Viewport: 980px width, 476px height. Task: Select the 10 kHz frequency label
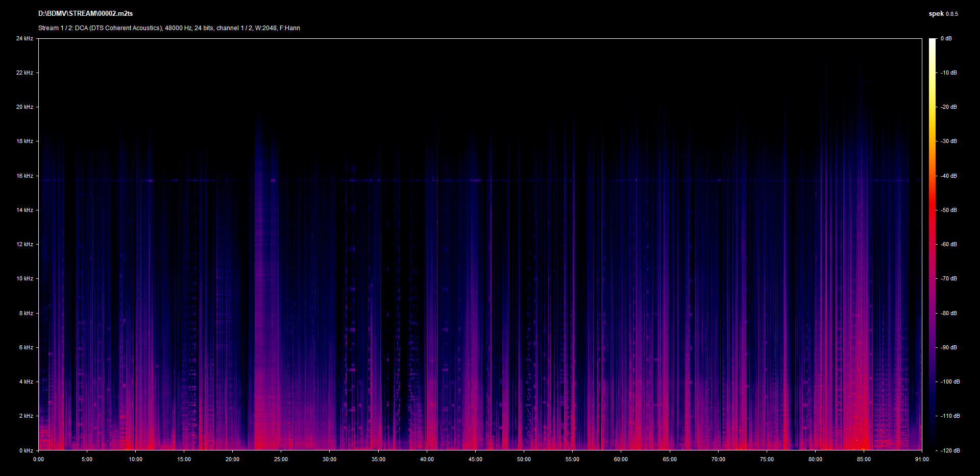pyautogui.click(x=24, y=278)
